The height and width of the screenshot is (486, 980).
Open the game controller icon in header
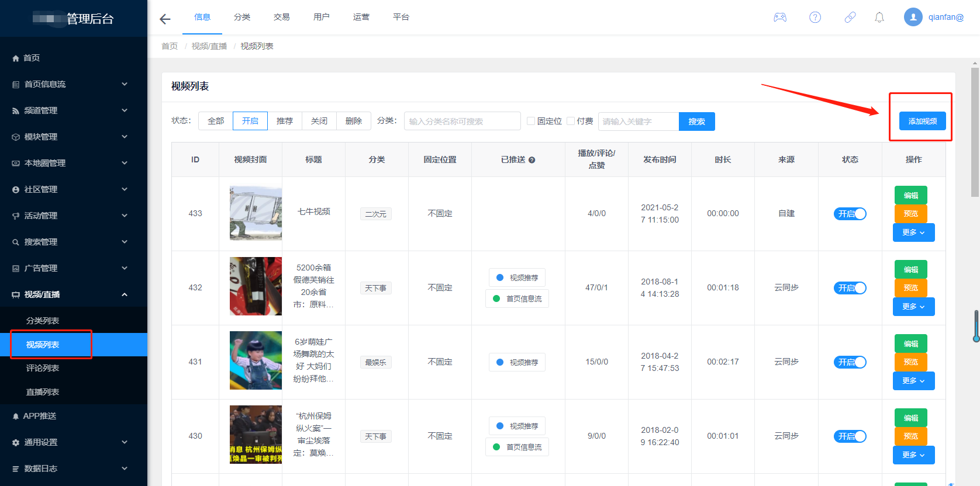[x=780, y=18]
